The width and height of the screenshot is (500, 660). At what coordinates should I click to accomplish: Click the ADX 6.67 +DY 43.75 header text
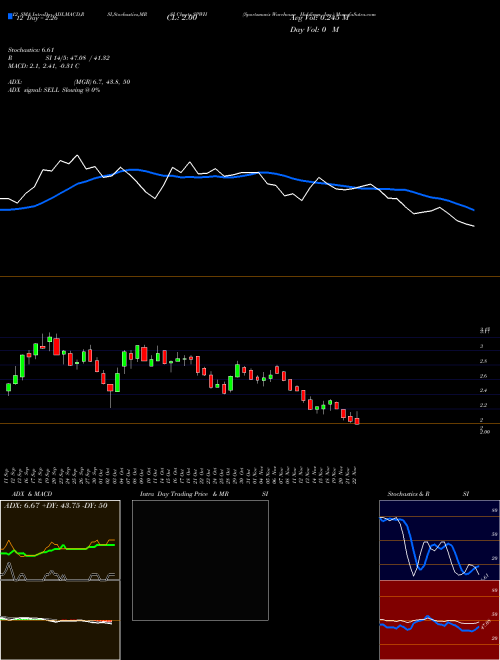click(56, 506)
